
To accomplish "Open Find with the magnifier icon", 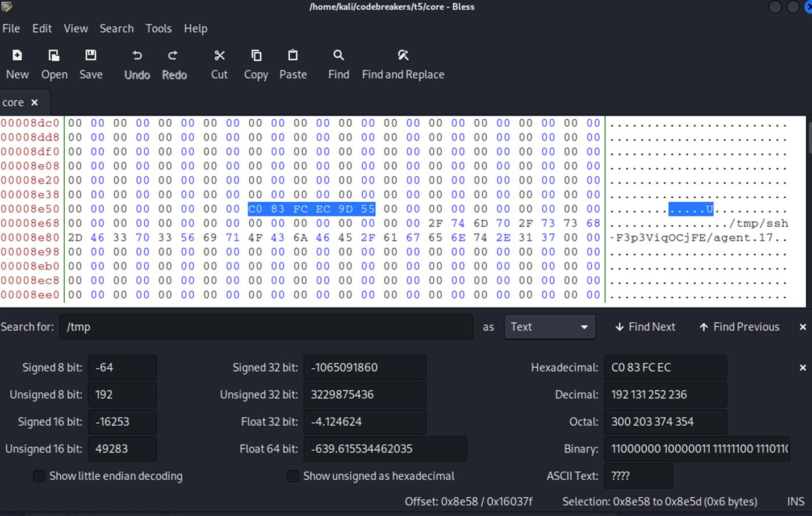I will pyautogui.click(x=338, y=56).
